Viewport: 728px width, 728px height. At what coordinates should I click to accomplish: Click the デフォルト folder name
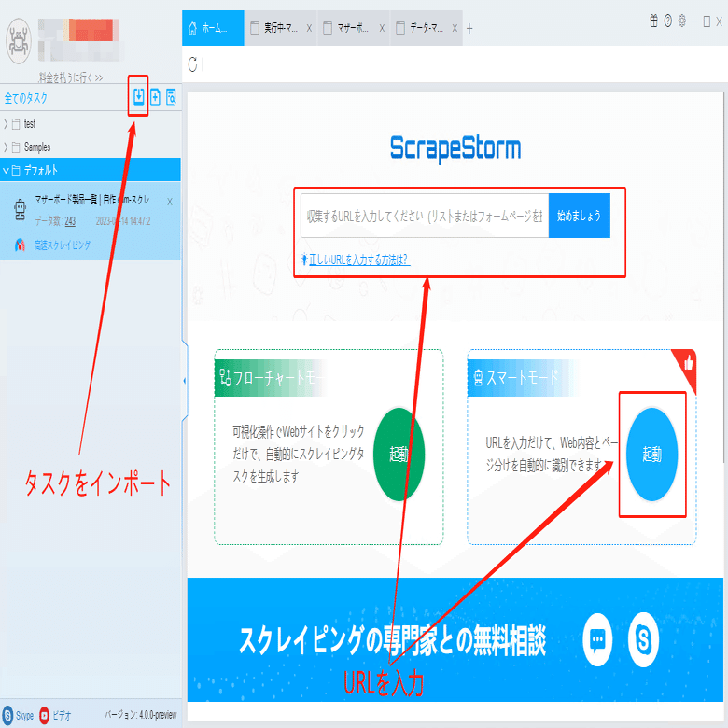41,171
